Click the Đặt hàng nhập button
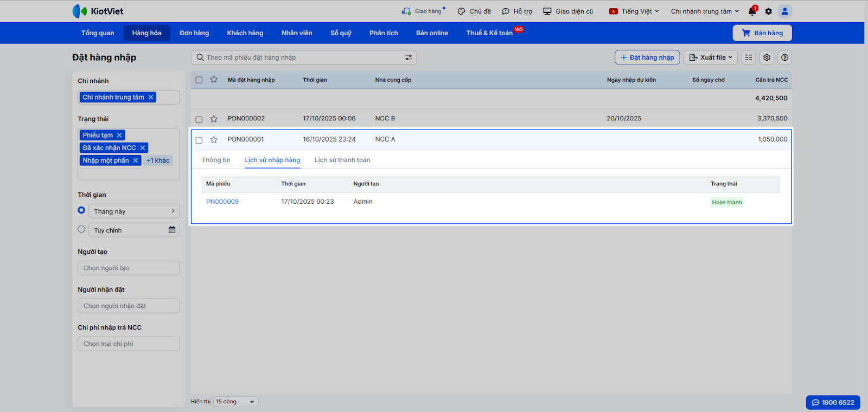The image size is (868, 412). [x=647, y=57]
